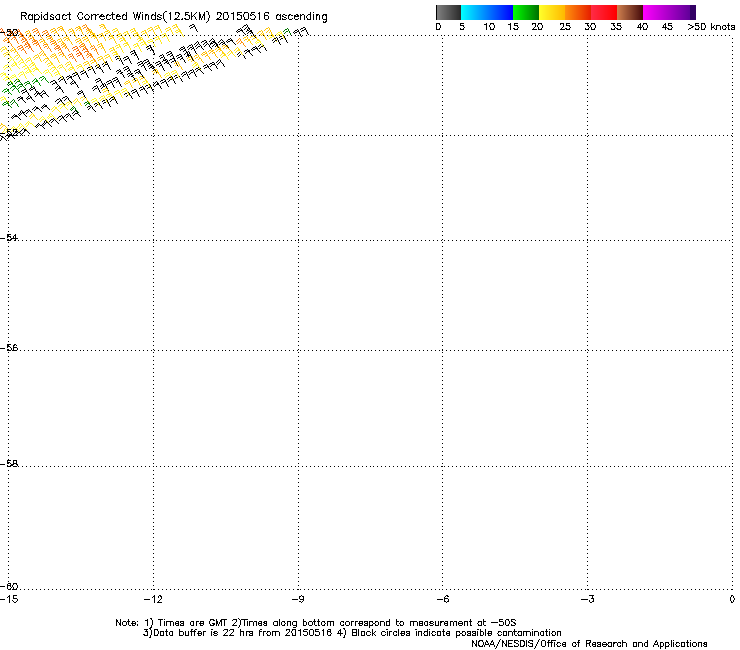Click the 'Data buffer is 22 hrs' note line
The height and width of the screenshot is (650, 740).
(352, 633)
